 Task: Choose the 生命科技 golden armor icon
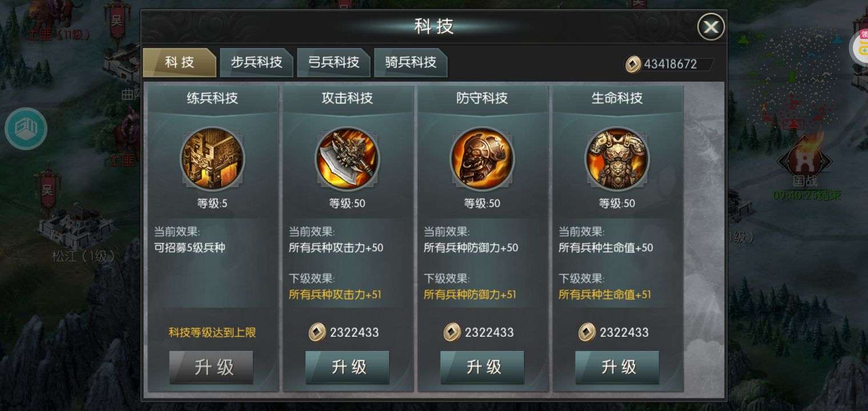click(x=617, y=158)
